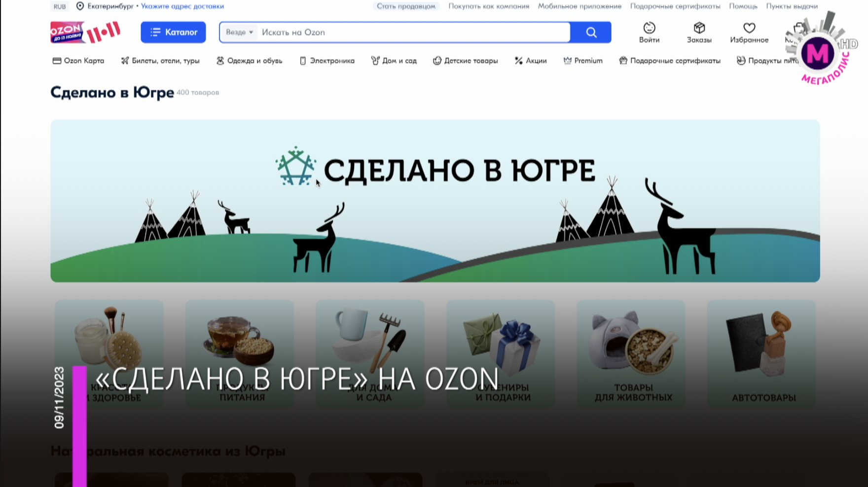Image resolution: width=868 pixels, height=487 pixels.
Task: Select the RUB currency selector
Action: click(x=60, y=6)
